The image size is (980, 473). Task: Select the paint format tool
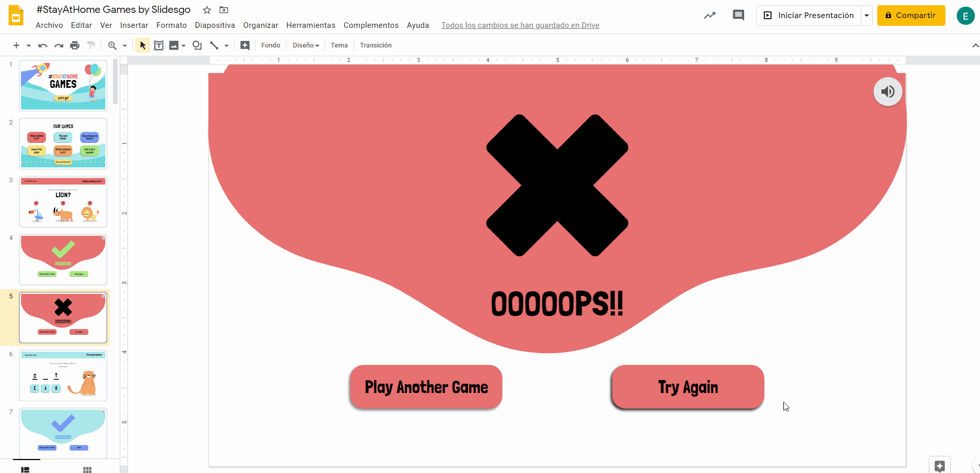pos(91,45)
